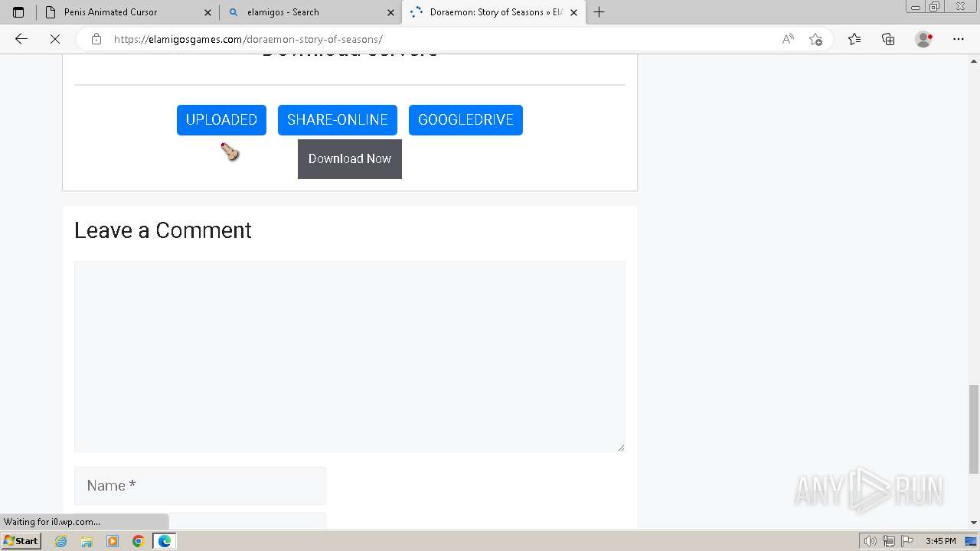
Task: Click the SHARE-ONLINE download server button
Action: tap(338, 120)
